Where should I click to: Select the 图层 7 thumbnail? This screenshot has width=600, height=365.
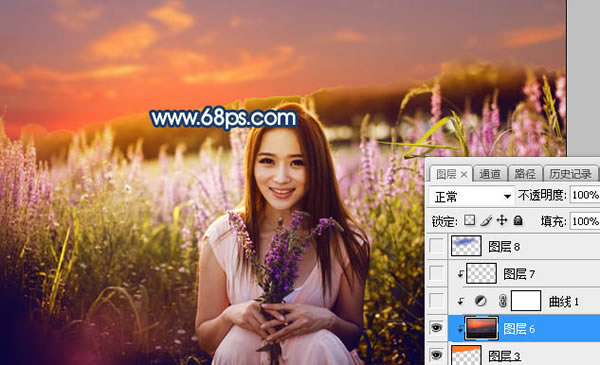pos(482,273)
